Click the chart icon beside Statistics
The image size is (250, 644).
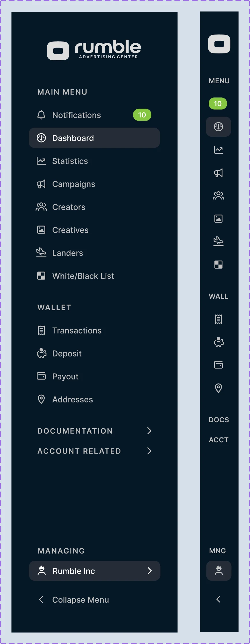click(41, 161)
